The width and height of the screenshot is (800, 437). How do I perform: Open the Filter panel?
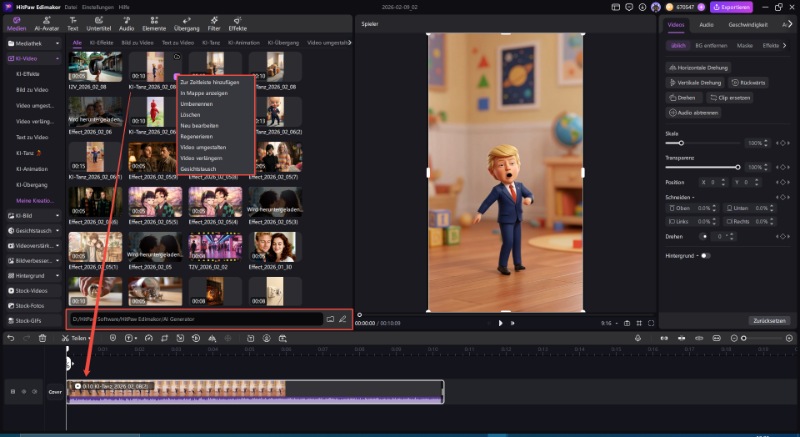(x=214, y=23)
